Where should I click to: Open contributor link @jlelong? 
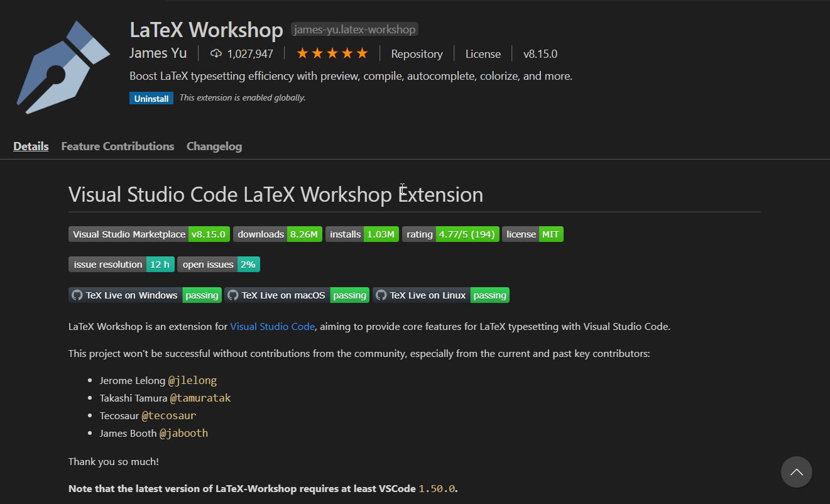[192, 380]
